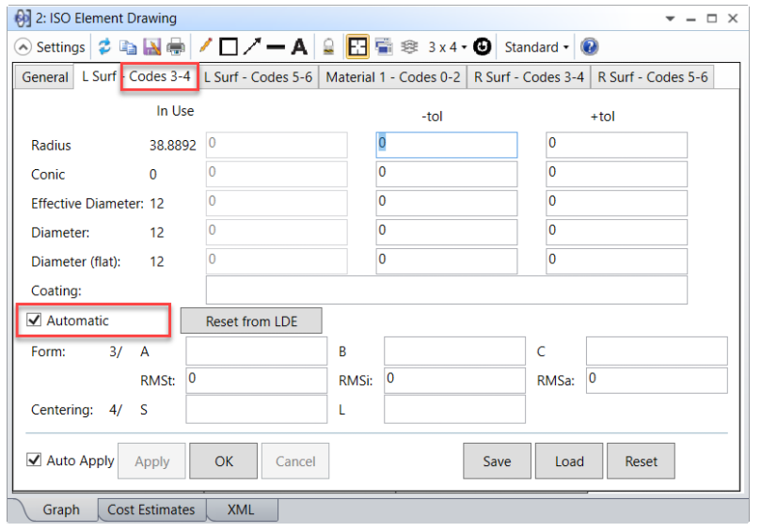Select the text annotation A tool

(299, 47)
